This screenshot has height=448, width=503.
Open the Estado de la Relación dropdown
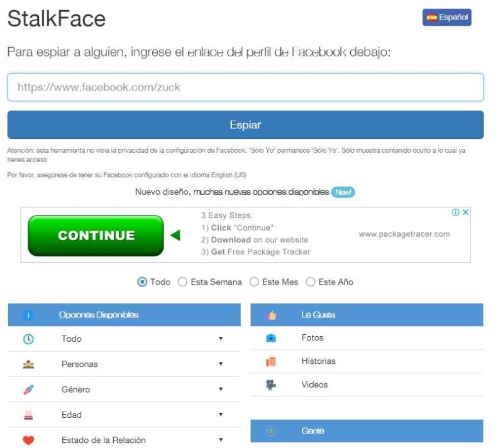click(221, 440)
